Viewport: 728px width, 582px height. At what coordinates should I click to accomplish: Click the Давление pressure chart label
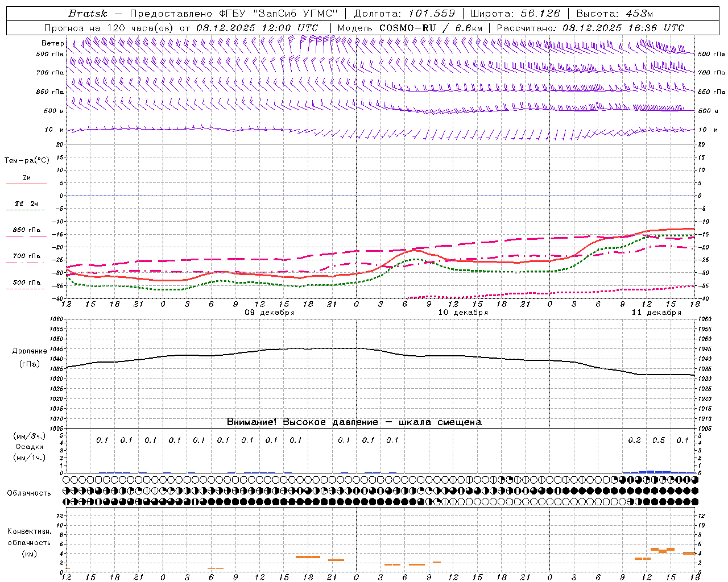[x=30, y=351]
